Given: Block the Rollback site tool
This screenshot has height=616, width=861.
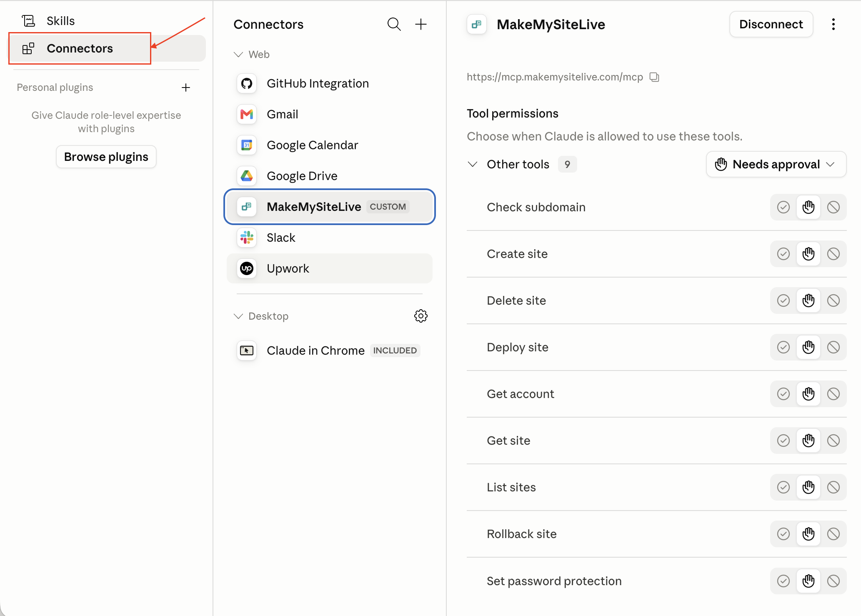Looking at the screenshot, I should [x=833, y=534].
